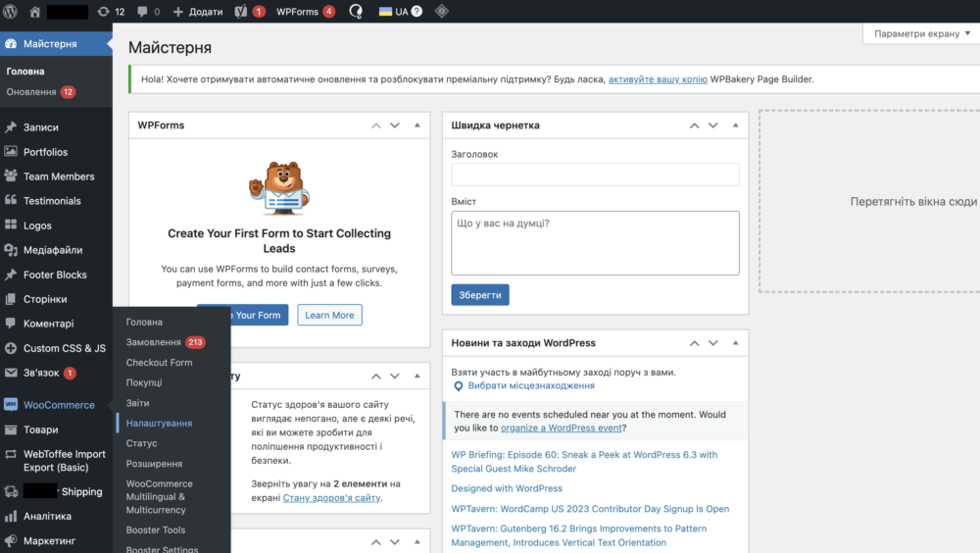Click the Товари products icon
980x553 pixels.
click(11, 429)
